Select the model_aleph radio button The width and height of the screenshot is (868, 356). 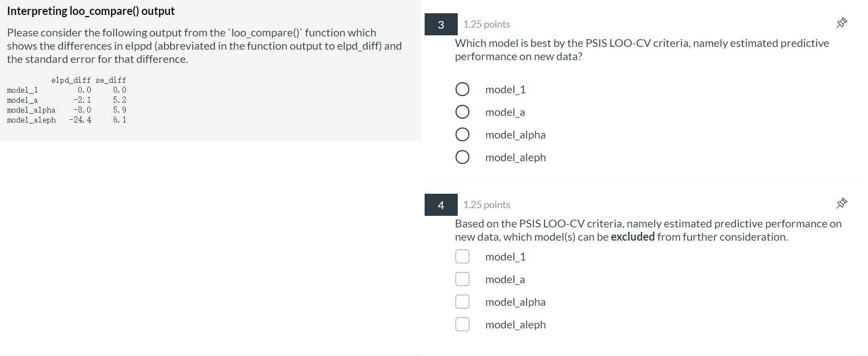pos(463,157)
